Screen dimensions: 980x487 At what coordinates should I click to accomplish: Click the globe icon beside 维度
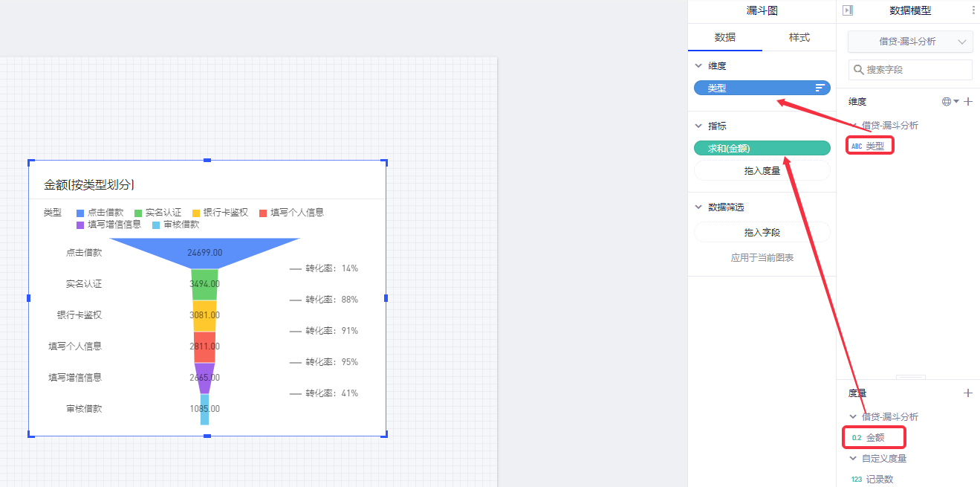click(x=947, y=102)
